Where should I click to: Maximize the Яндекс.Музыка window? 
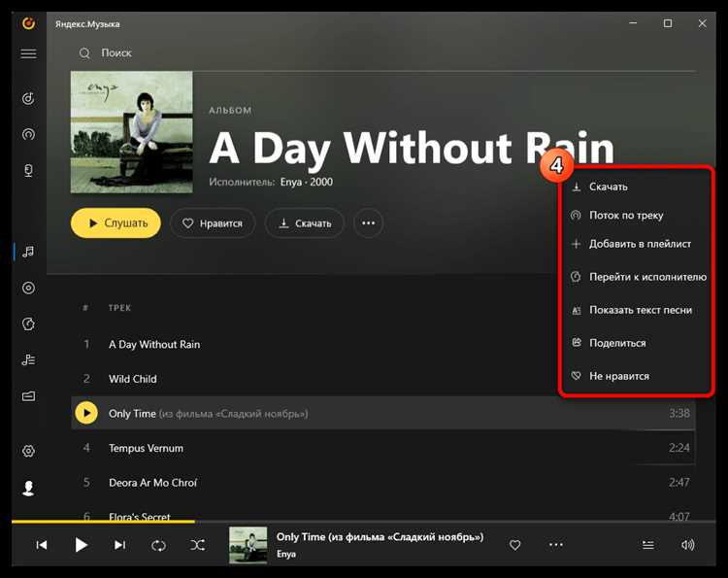(668, 23)
